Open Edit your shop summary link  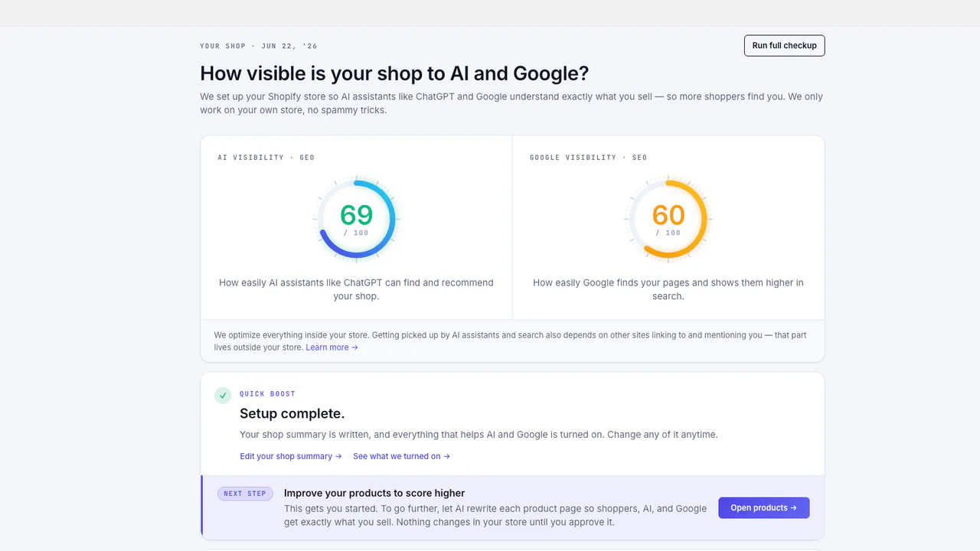coord(291,456)
